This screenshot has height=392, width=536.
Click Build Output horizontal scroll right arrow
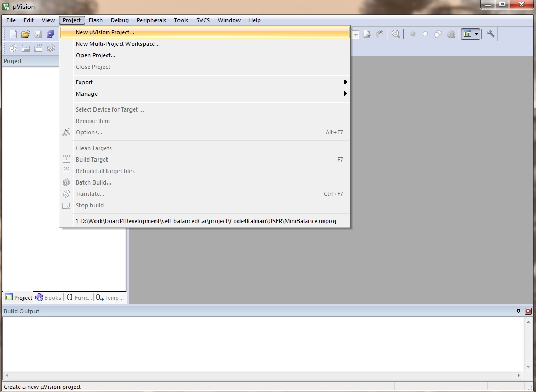coord(519,375)
